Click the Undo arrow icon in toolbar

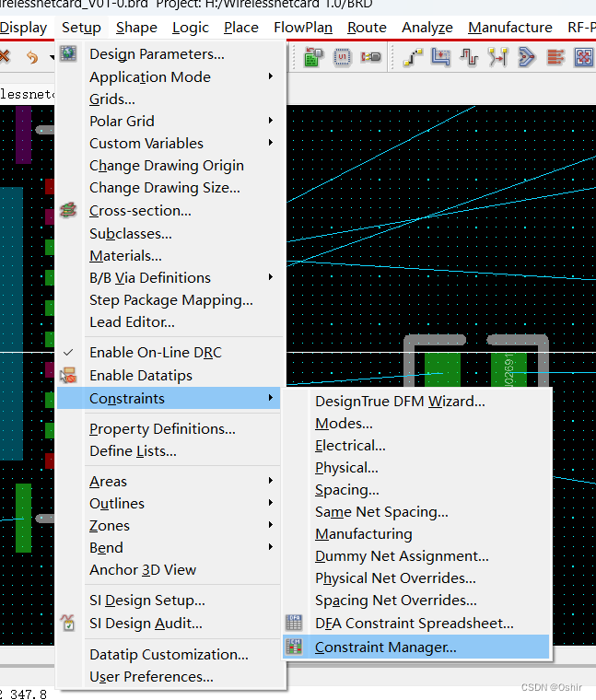31,57
